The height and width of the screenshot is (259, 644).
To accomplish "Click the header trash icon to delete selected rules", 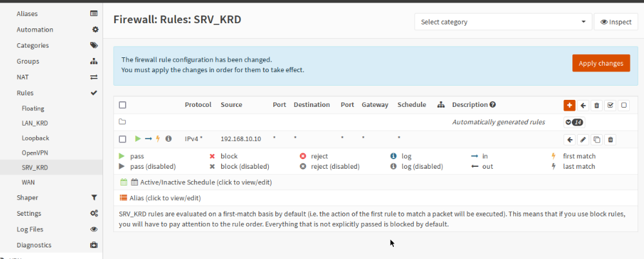I will point(597,105).
